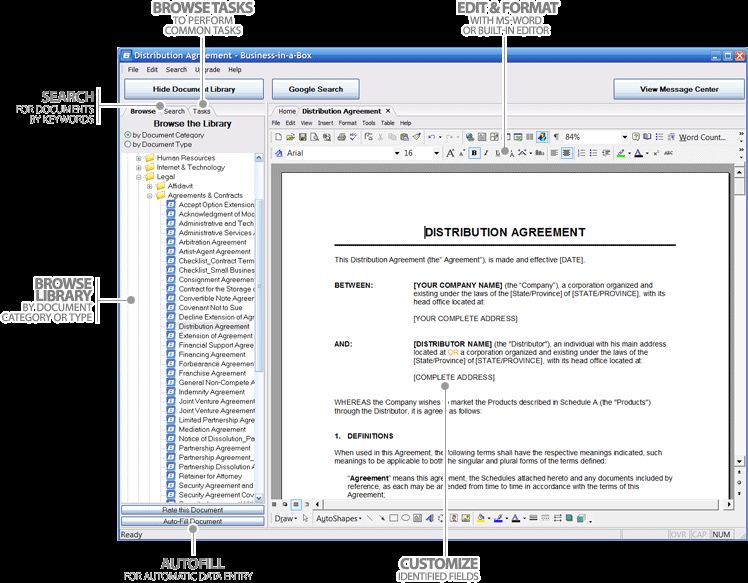Apply bulleted list icon
The image size is (748, 583).
click(x=593, y=153)
